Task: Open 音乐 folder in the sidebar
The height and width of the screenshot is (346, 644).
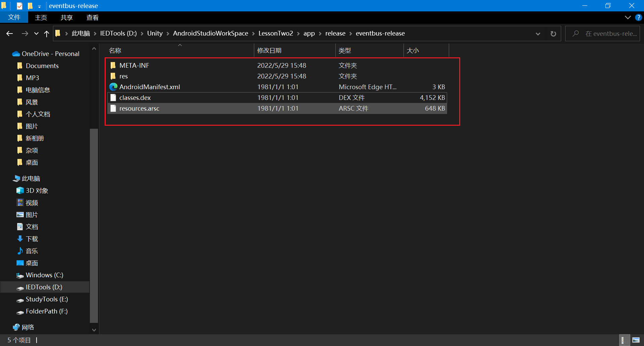Action: coord(27,251)
